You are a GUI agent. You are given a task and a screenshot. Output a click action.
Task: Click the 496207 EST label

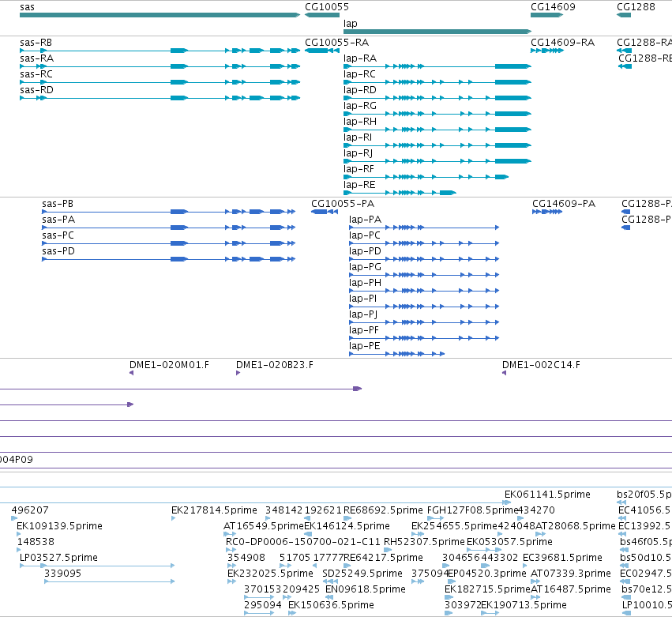pos(30,510)
